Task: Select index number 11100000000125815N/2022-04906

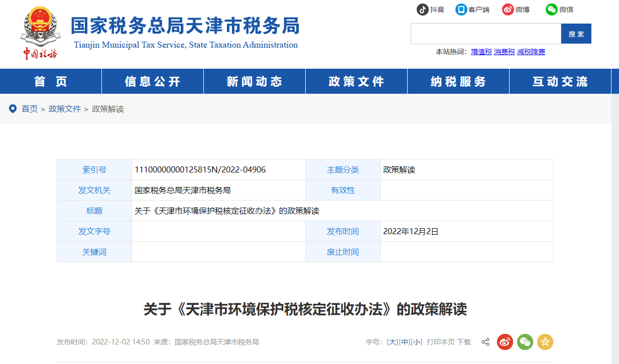Action: [x=200, y=169]
